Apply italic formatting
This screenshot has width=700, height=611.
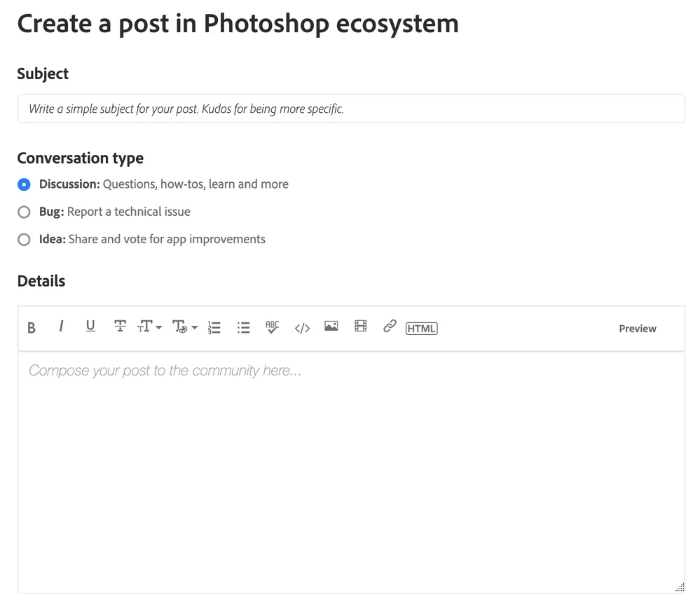[x=61, y=327]
